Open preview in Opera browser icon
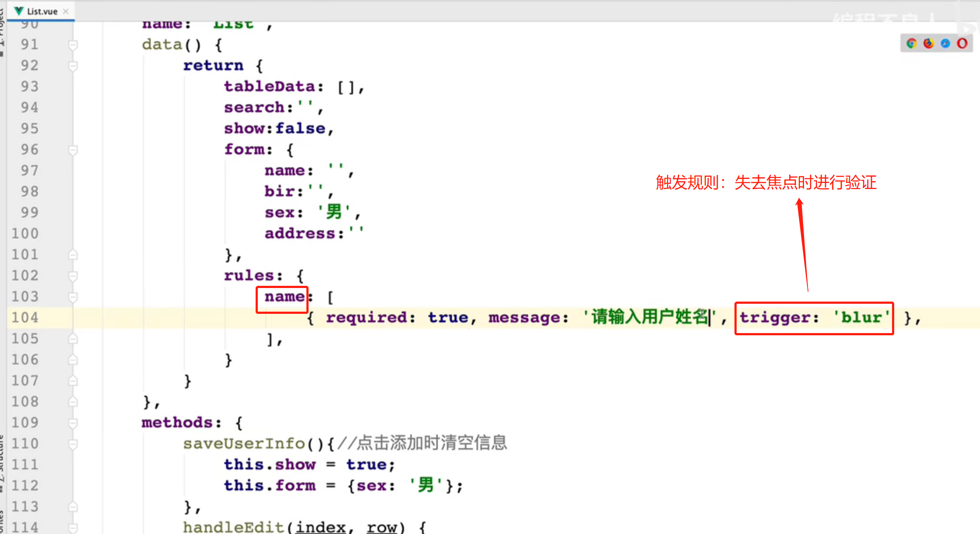The image size is (980, 534). [x=962, y=43]
